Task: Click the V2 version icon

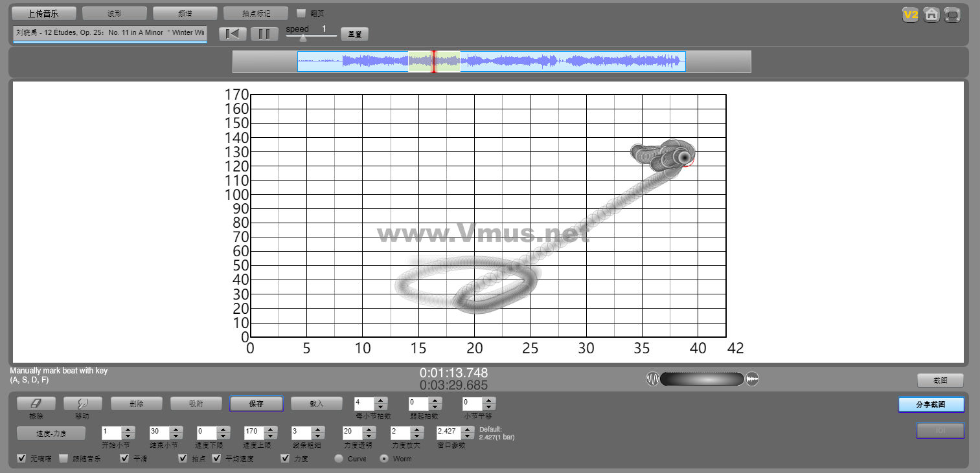Action: click(x=911, y=15)
